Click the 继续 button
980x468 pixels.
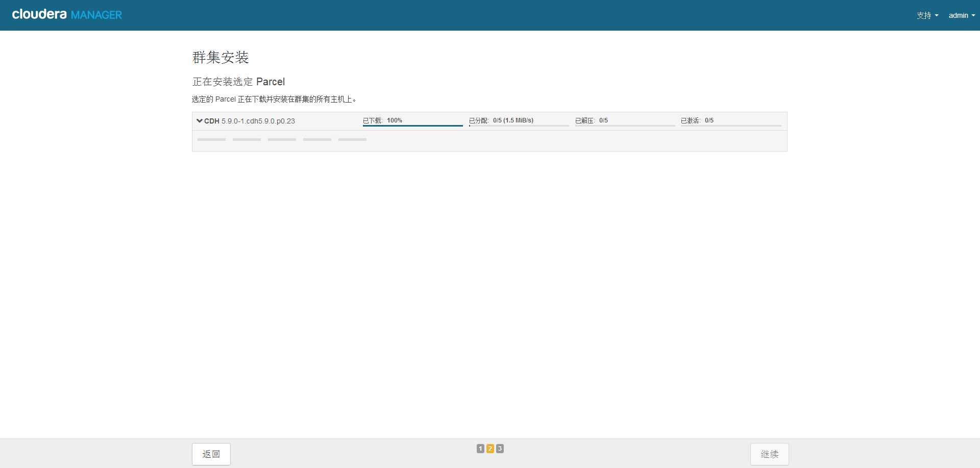pos(770,454)
